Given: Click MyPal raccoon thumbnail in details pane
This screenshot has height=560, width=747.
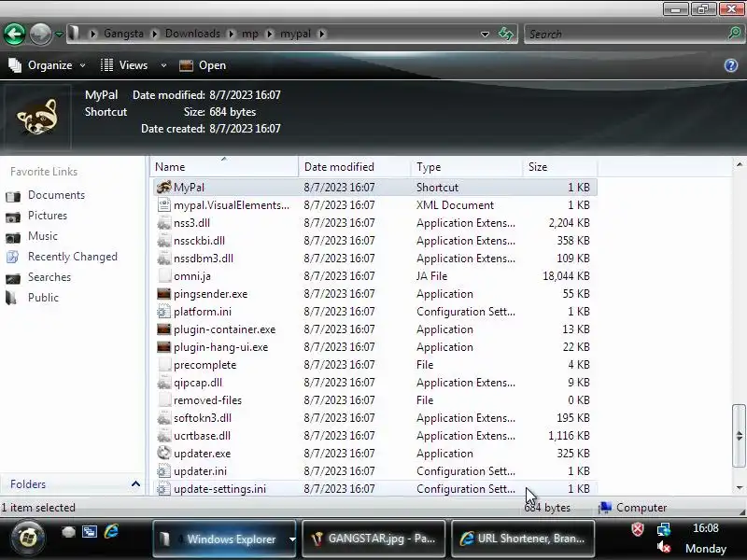Looking at the screenshot, I should coord(37,117).
